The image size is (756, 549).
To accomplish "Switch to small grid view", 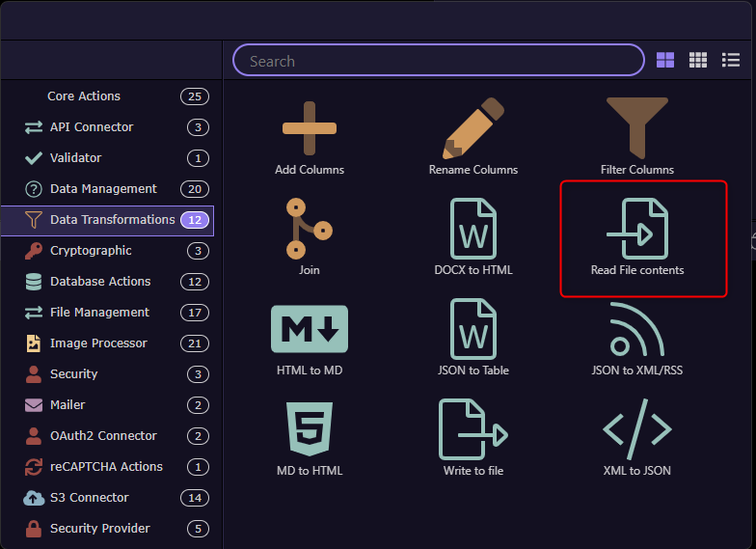I will coord(698,61).
